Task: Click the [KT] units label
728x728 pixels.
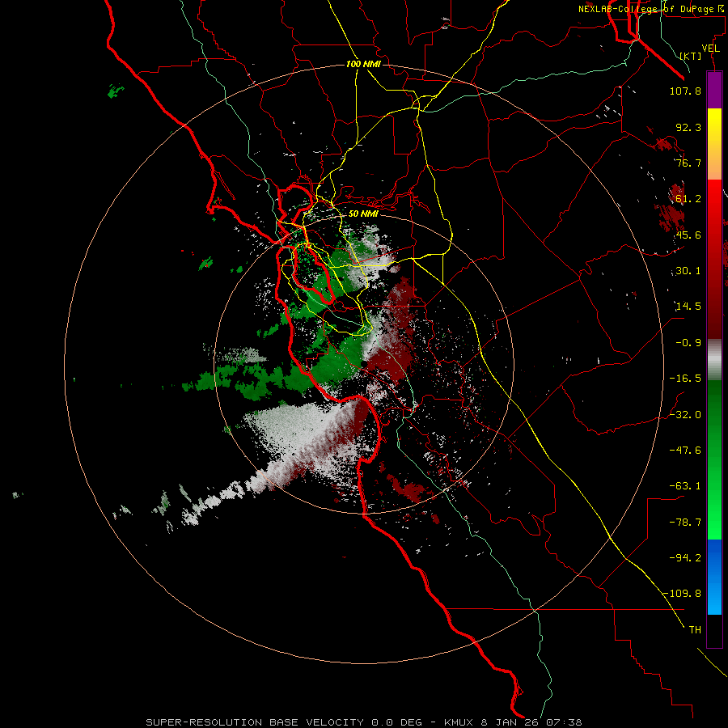Action: coord(691,56)
